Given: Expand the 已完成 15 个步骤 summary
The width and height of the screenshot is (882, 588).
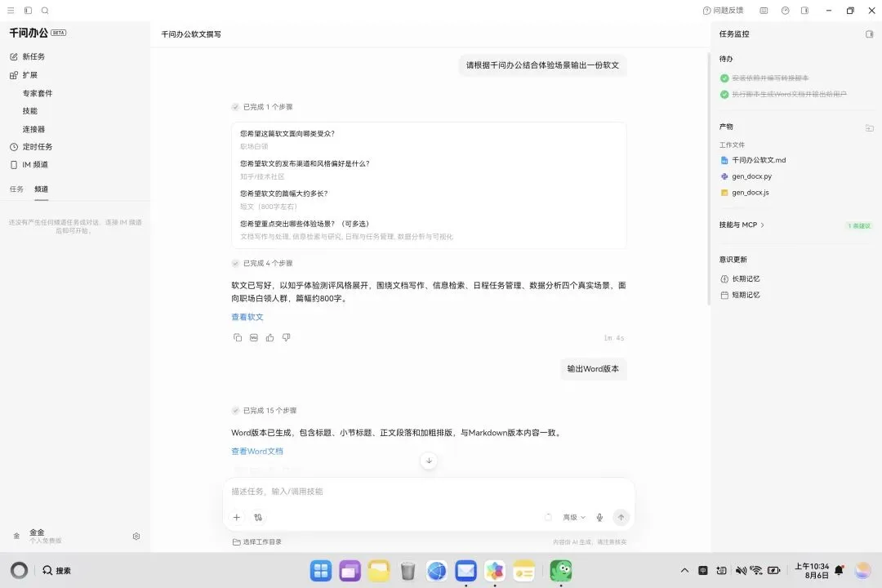Looking at the screenshot, I should pos(264,411).
